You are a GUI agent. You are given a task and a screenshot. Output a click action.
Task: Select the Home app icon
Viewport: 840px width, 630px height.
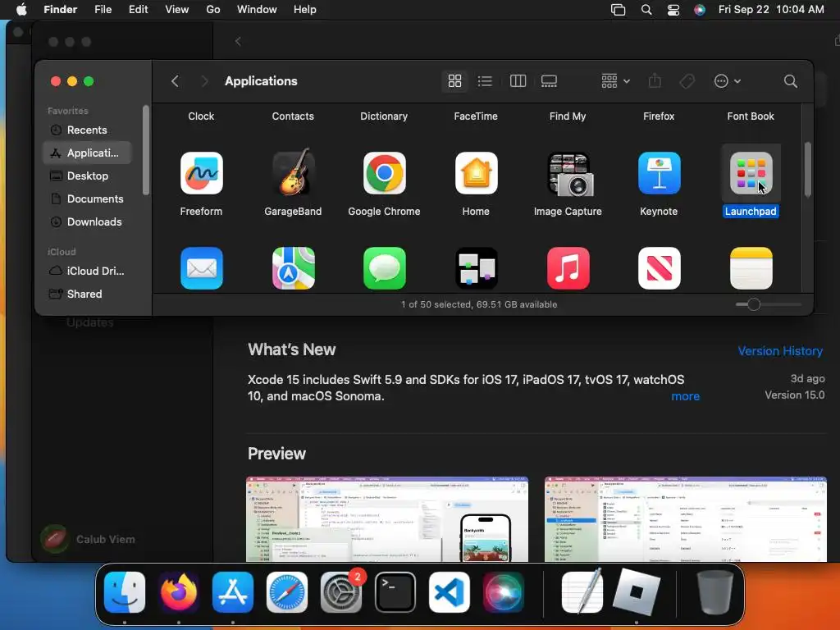click(x=476, y=173)
